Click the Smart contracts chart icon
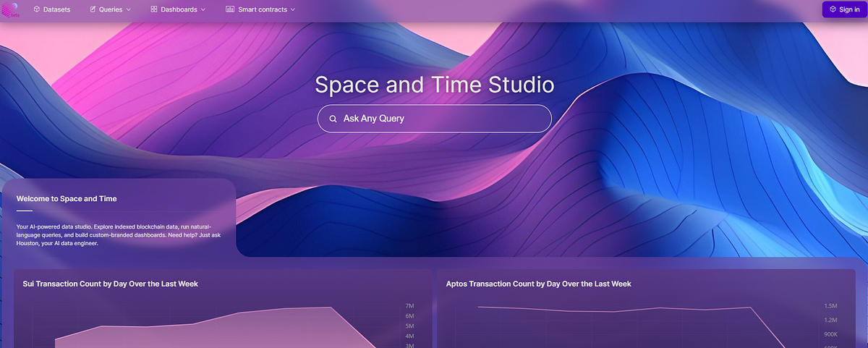This screenshot has width=868, height=348. [x=230, y=9]
